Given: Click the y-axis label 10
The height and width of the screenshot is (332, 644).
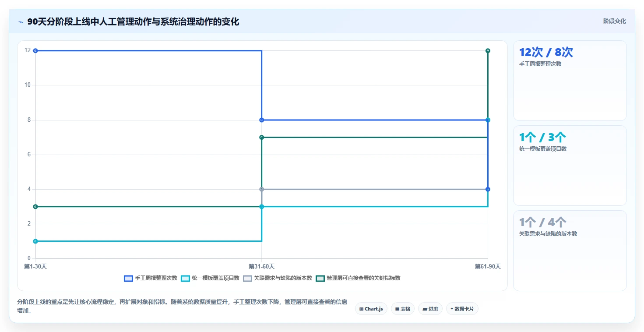Looking at the screenshot, I should (x=28, y=85).
